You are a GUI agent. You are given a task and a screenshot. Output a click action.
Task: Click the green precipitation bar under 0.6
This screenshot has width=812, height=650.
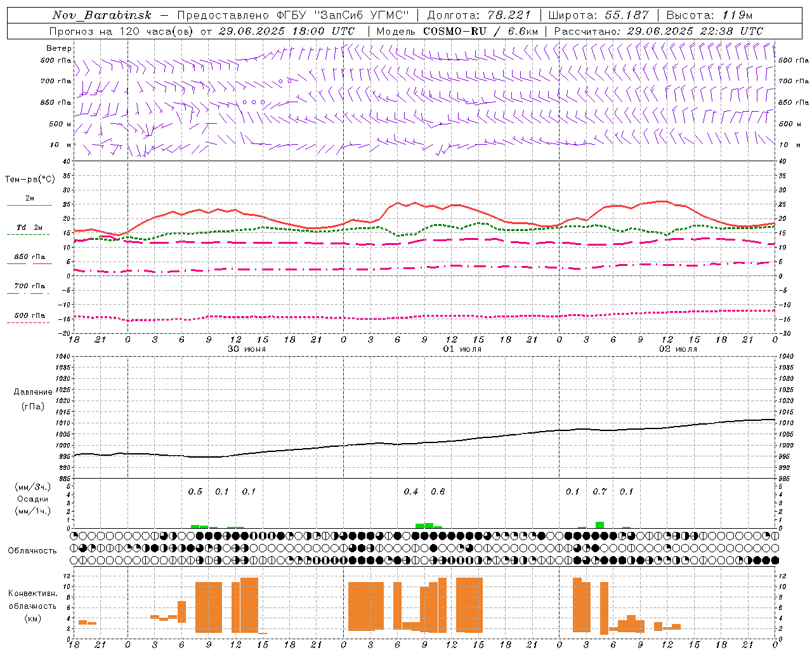point(429,526)
